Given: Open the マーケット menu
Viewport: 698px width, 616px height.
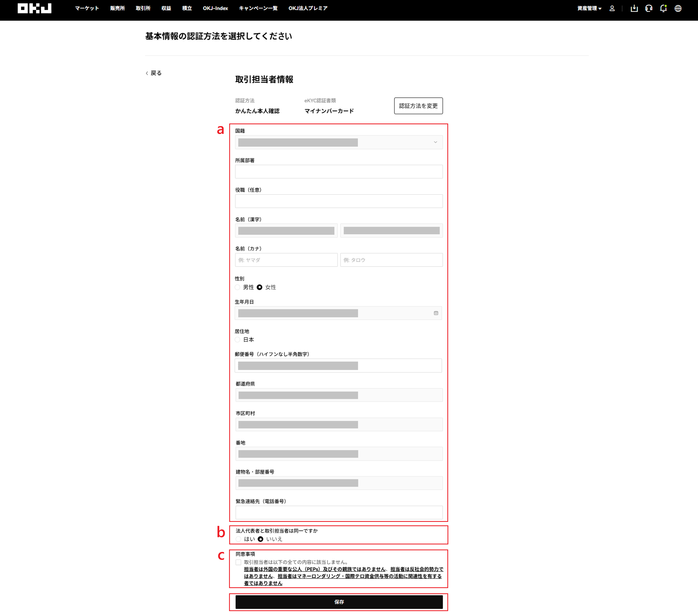Looking at the screenshot, I should coord(87,8).
